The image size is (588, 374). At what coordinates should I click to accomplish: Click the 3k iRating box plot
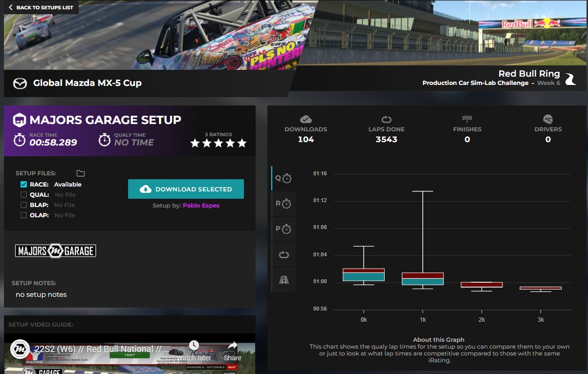541,288
